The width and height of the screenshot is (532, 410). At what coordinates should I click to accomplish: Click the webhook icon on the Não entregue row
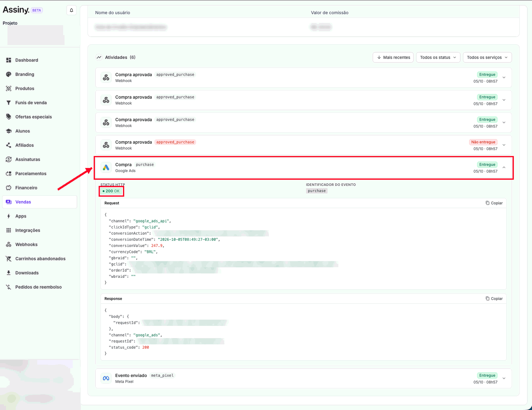click(106, 145)
